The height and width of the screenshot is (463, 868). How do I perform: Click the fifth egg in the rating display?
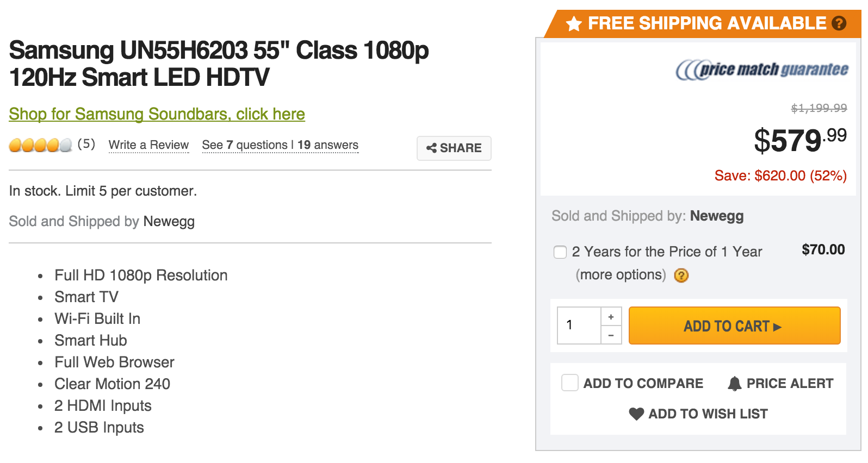point(65,146)
